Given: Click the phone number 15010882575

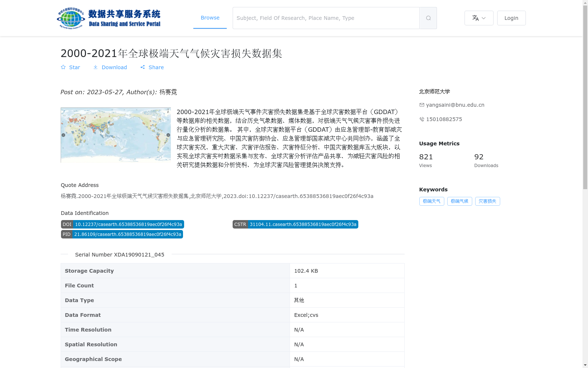Looking at the screenshot, I should [444, 119].
